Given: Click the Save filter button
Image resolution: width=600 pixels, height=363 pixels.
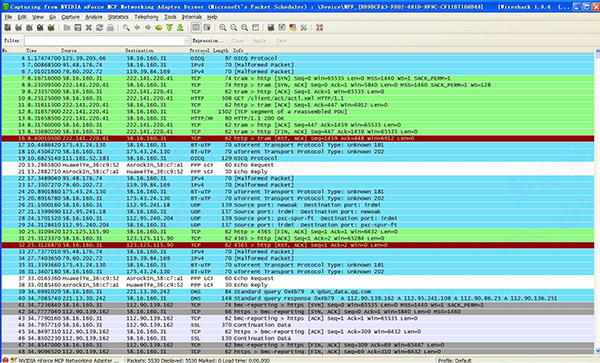Looking at the screenshot, I should coord(281,41).
